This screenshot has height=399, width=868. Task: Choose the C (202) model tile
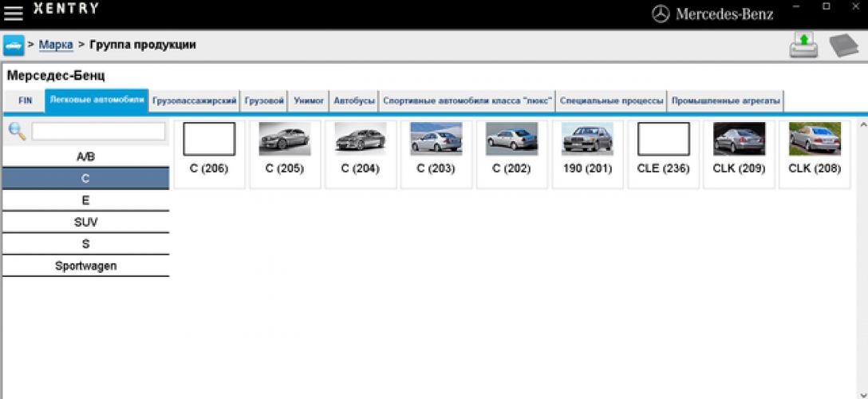pyautogui.click(x=512, y=154)
